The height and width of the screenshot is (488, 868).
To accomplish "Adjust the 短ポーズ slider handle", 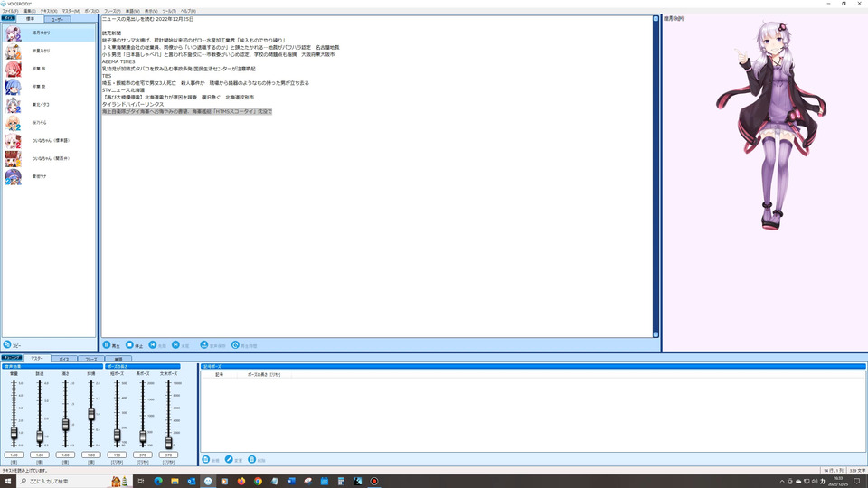I will 117,435.
